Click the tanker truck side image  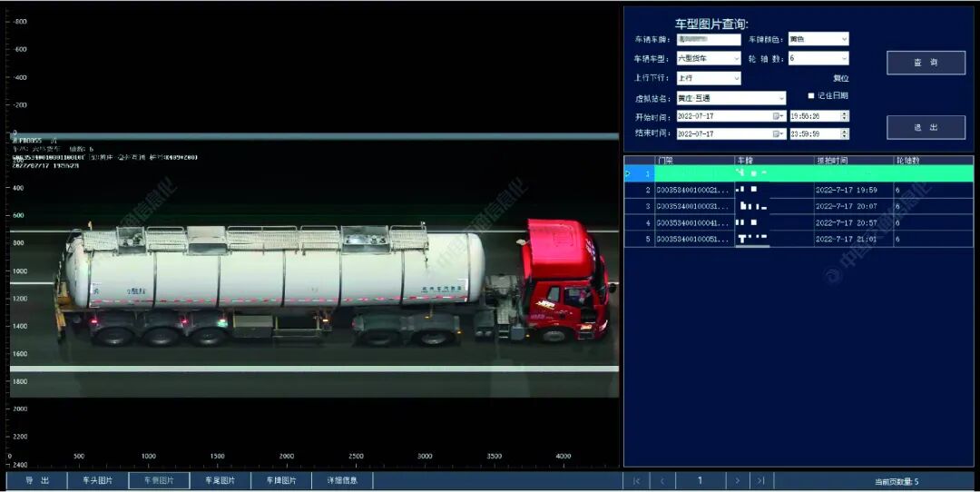[334, 282]
